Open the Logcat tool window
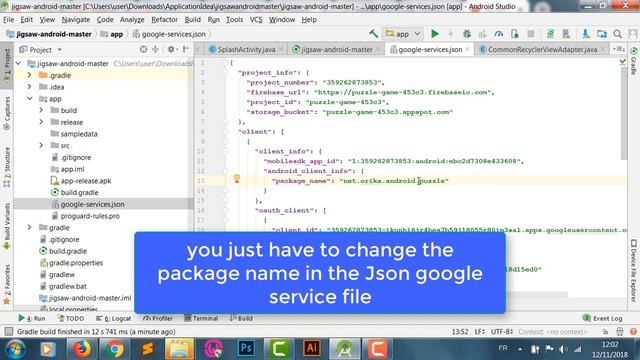The image size is (640, 360). [x=113, y=318]
